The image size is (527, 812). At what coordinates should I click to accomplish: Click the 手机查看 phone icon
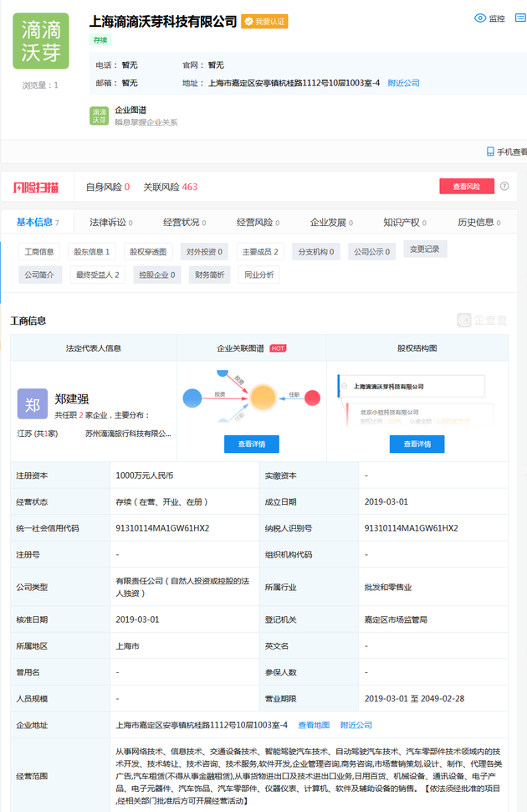coord(490,152)
